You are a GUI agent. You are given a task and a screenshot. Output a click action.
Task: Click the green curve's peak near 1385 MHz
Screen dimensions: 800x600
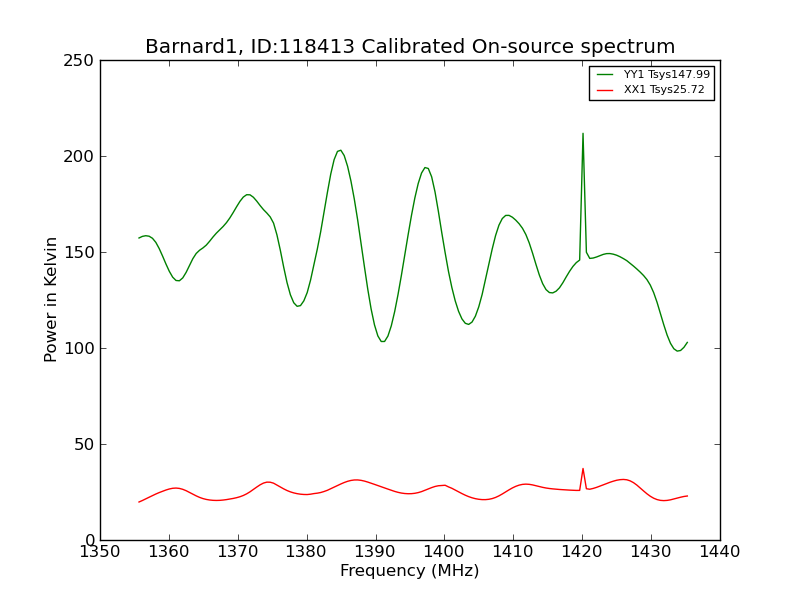coord(340,151)
